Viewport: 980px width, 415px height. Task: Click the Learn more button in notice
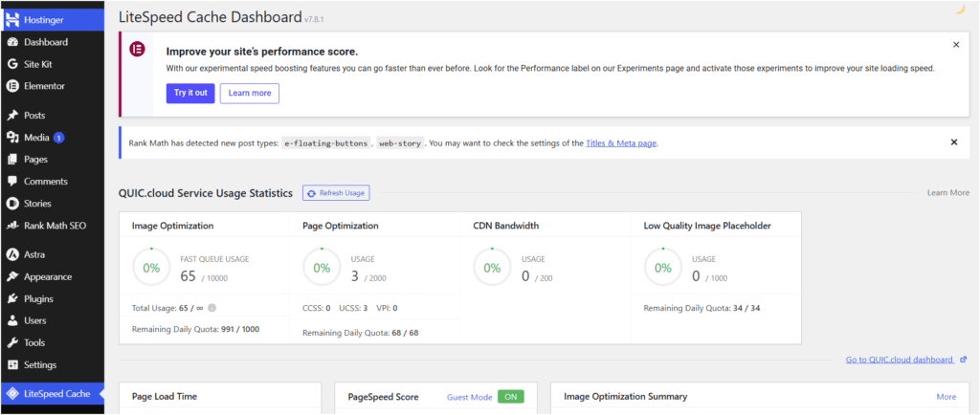click(x=250, y=93)
